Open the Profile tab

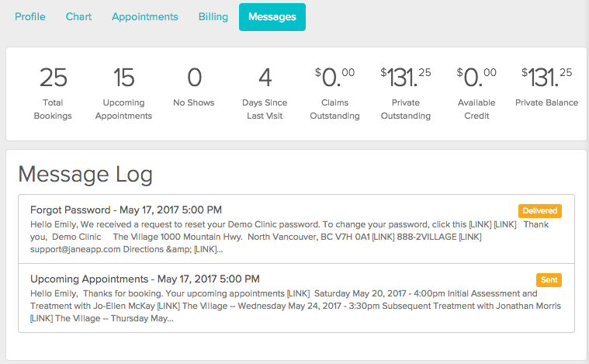coord(30,17)
